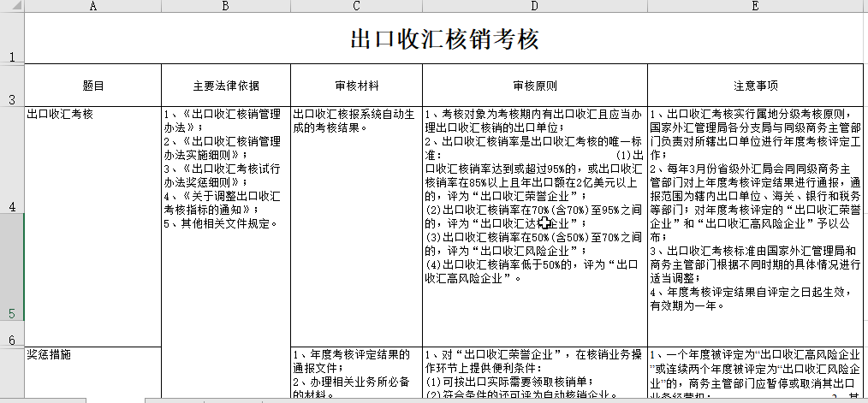The width and height of the screenshot is (868, 403).
Task: Click the 注意事项 header cell
Action: tap(755, 86)
